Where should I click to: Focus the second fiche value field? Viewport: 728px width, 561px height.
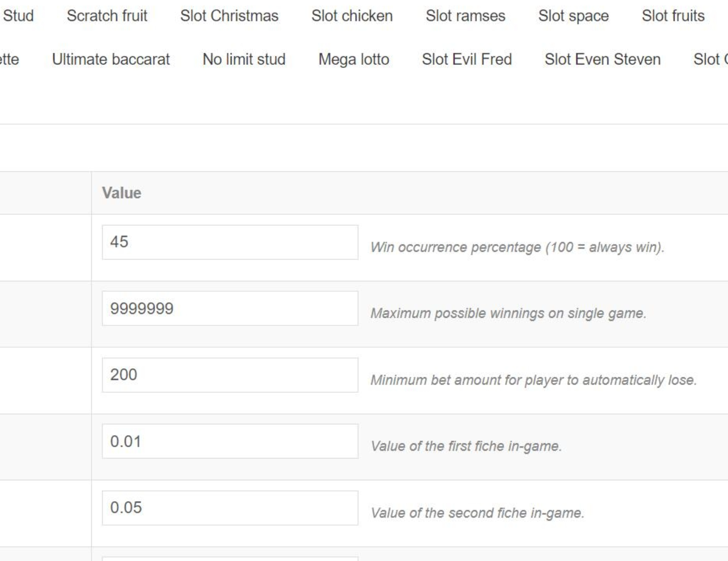pyautogui.click(x=230, y=508)
